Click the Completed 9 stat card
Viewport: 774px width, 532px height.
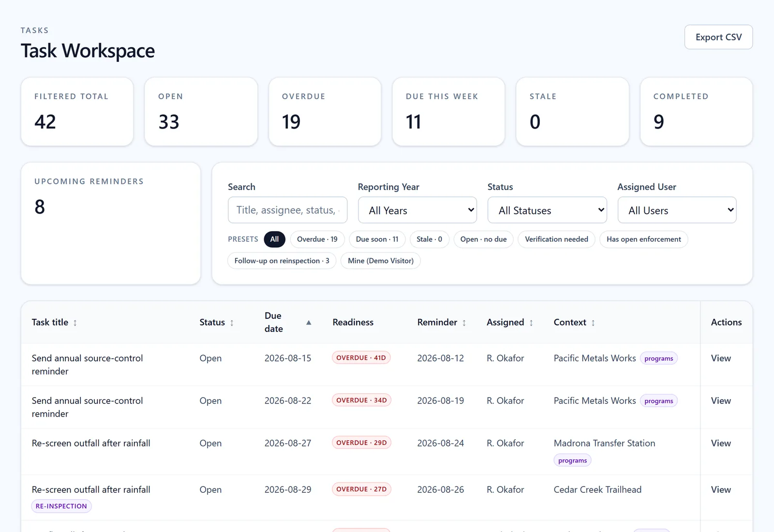pyautogui.click(x=697, y=112)
